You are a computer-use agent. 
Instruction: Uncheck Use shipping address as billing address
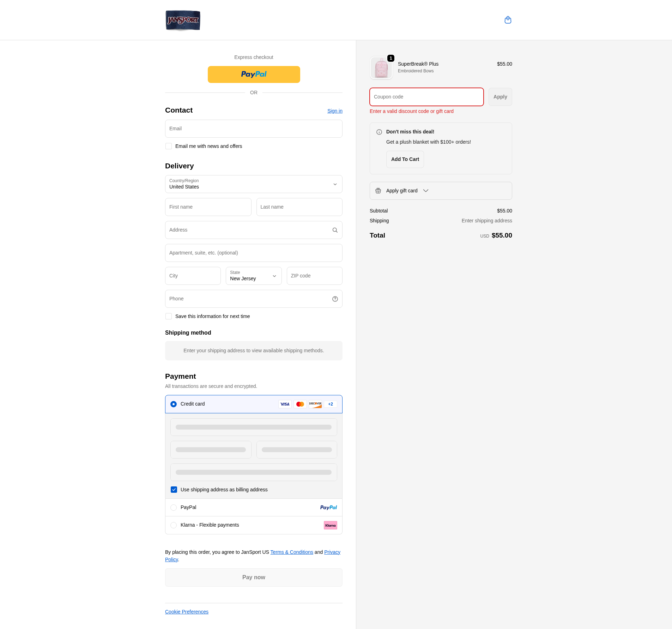[174, 490]
